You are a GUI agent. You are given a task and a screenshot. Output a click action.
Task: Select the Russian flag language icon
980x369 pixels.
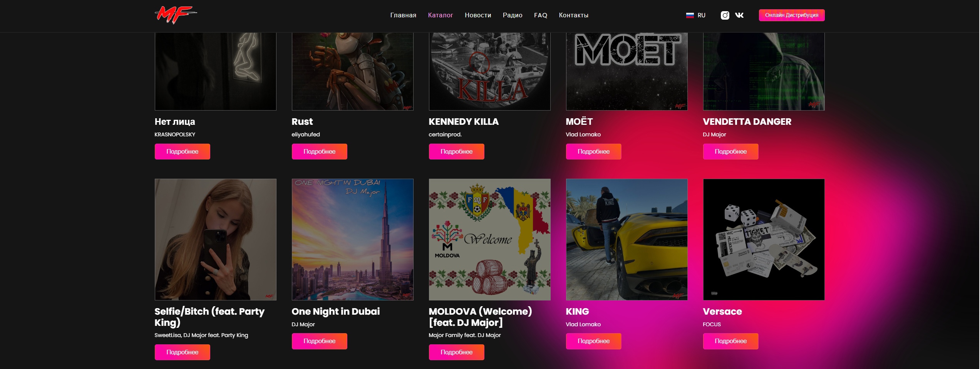[690, 15]
